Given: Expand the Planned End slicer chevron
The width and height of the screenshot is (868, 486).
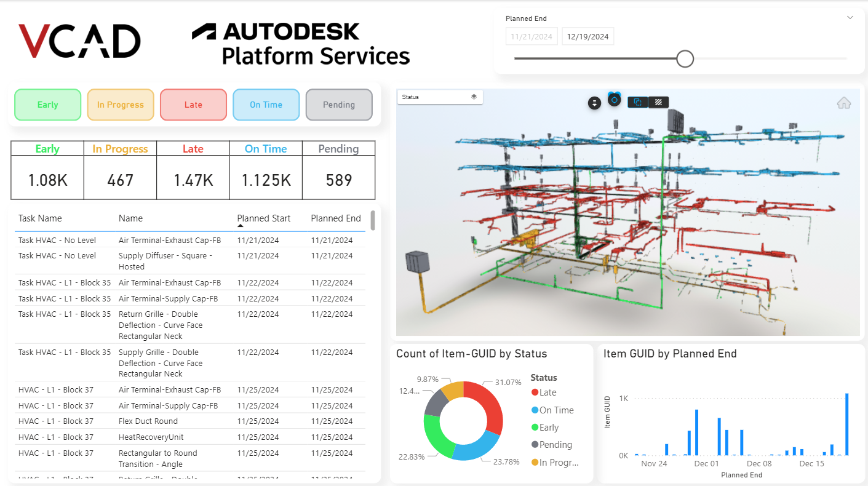Looking at the screenshot, I should (850, 18).
